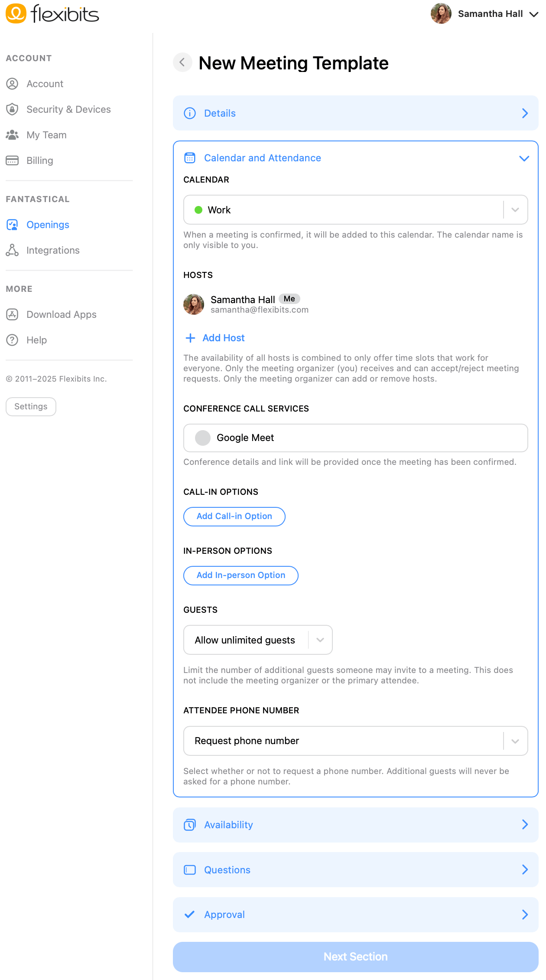The height and width of the screenshot is (980, 546).
Task: Click the Account person icon in sidebar
Action: (12, 84)
